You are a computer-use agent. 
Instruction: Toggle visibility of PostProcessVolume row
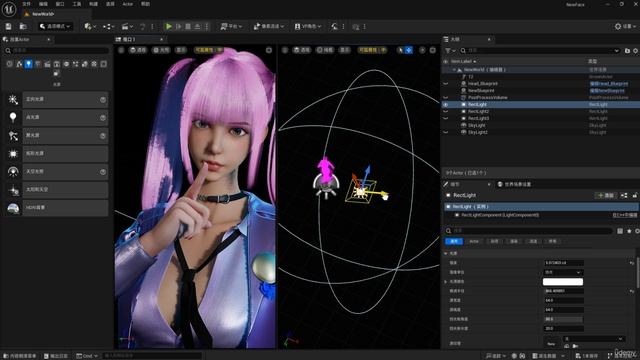(446, 98)
